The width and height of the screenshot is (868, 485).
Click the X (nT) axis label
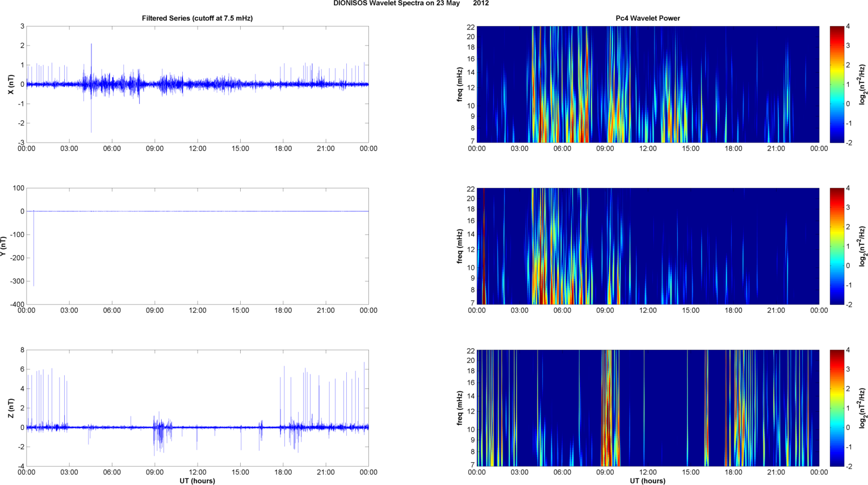click(11, 85)
